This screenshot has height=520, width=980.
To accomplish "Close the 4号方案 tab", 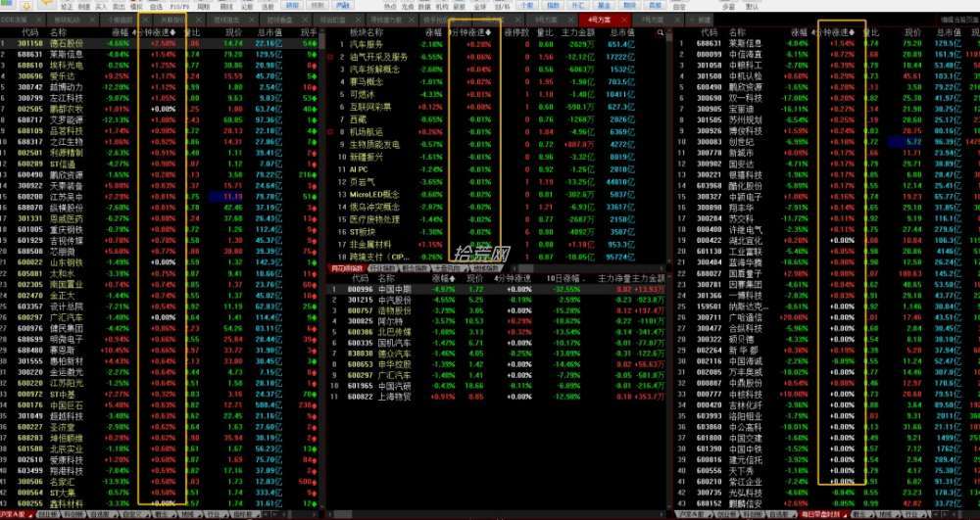I will pyautogui.click(x=623, y=20).
